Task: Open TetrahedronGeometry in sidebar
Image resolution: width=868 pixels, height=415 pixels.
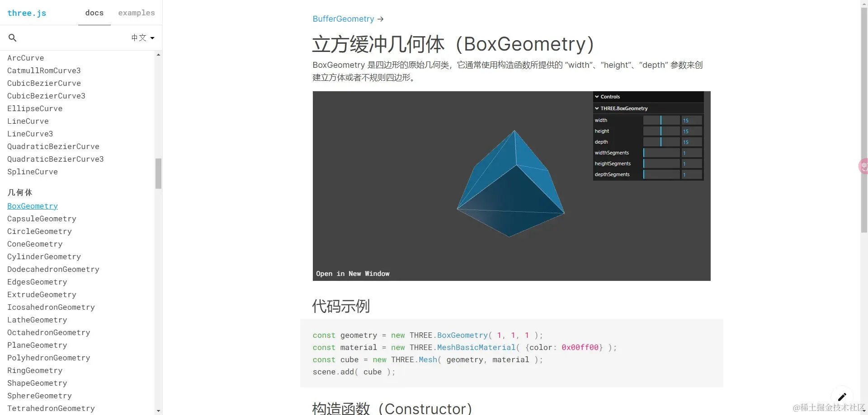Action: click(51, 408)
